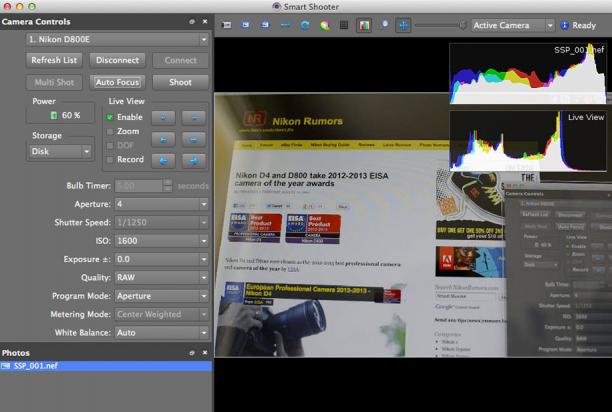This screenshot has width=612, height=412.
Task: Open the Aperture dropdown
Action: coord(162,204)
